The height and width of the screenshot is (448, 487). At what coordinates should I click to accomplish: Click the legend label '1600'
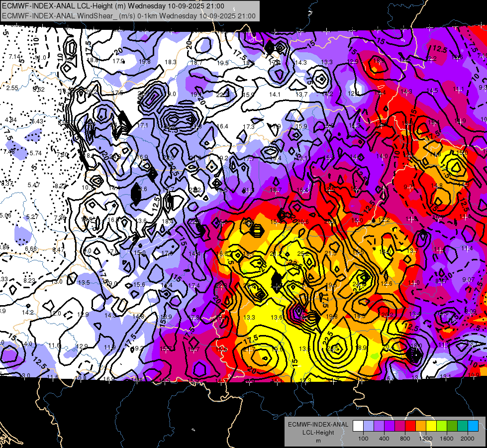pos(447,439)
